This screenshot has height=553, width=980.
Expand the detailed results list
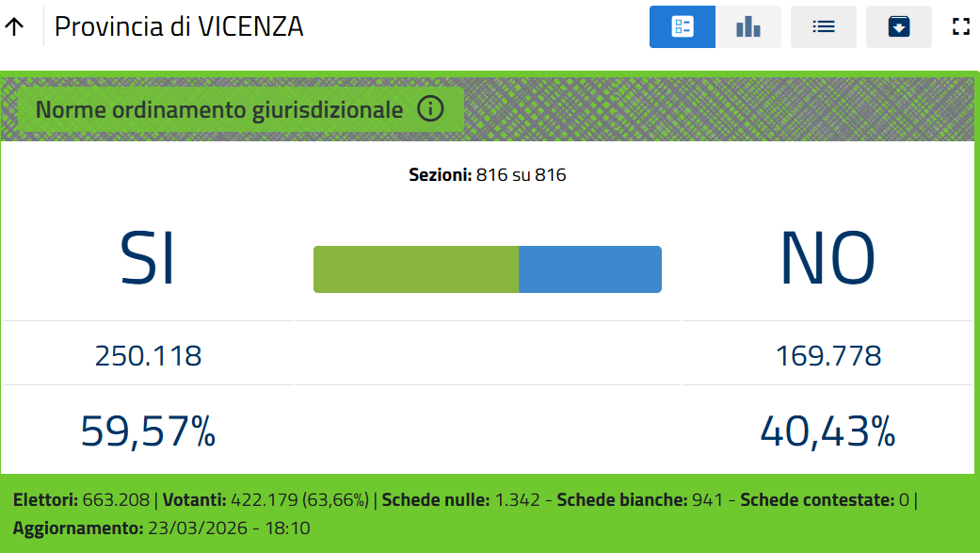click(x=824, y=26)
